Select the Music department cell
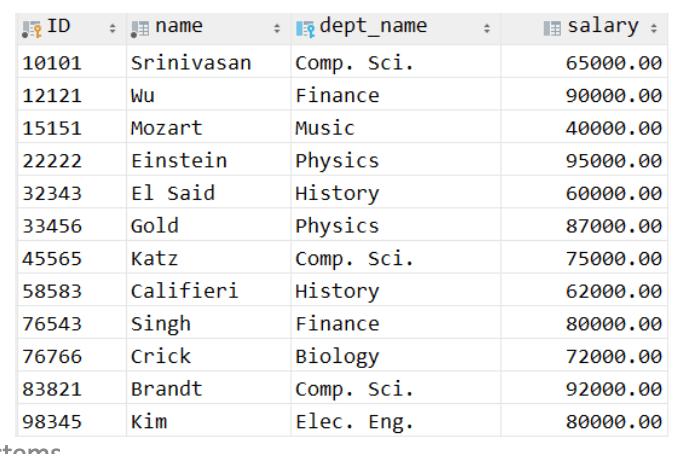 [396, 127]
